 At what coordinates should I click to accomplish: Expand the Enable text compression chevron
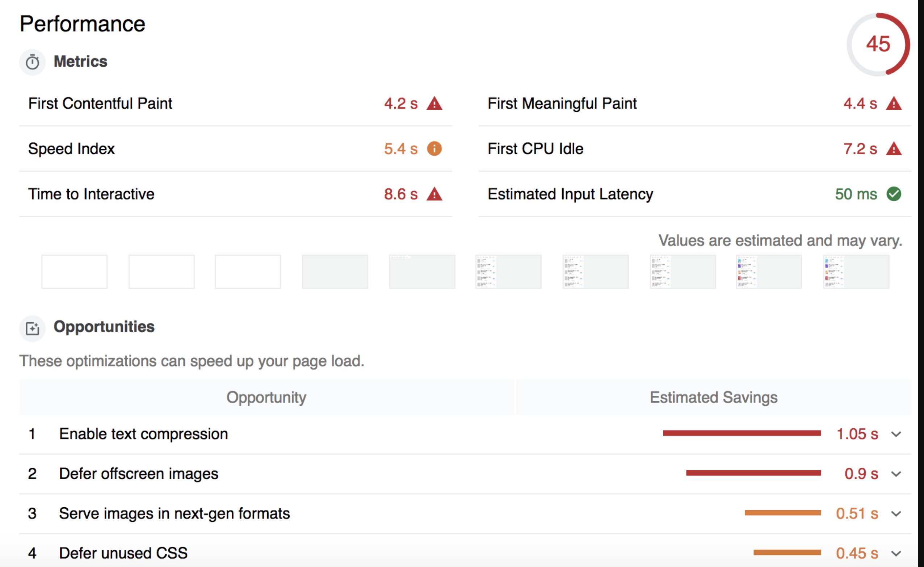(x=896, y=434)
